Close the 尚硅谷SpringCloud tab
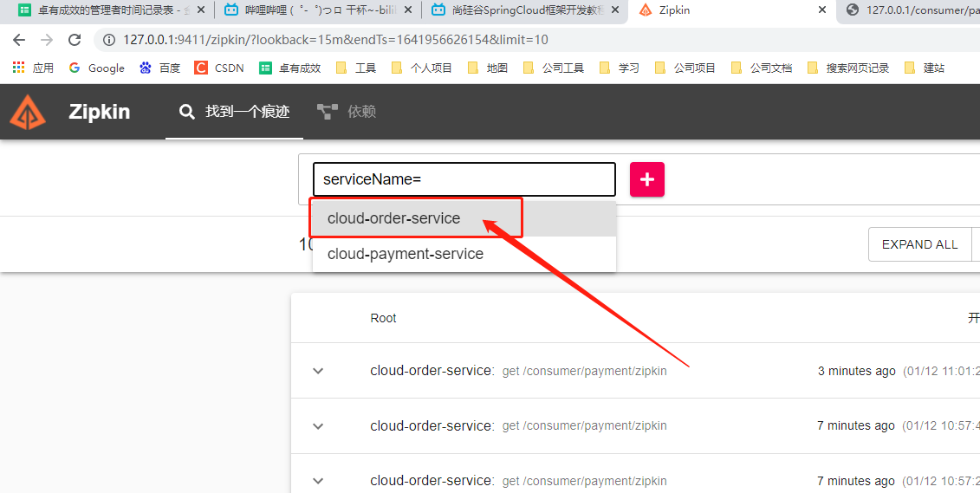The height and width of the screenshot is (493, 980). point(615,10)
